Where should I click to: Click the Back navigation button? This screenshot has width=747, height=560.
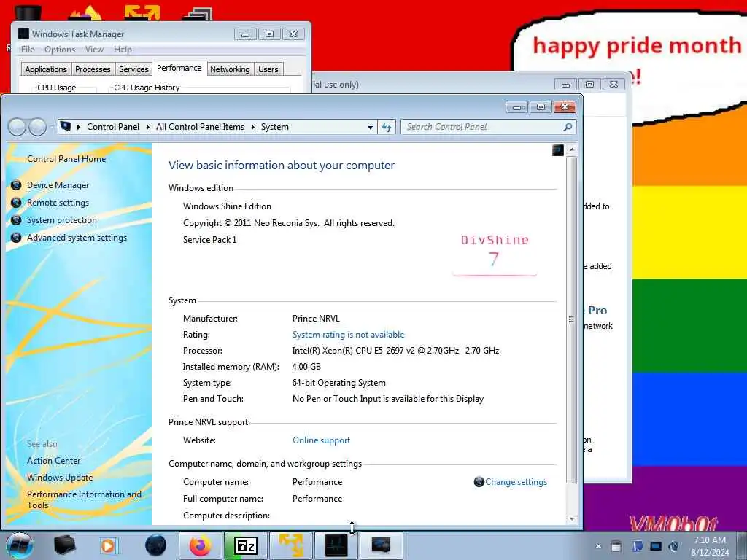(x=18, y=127)
